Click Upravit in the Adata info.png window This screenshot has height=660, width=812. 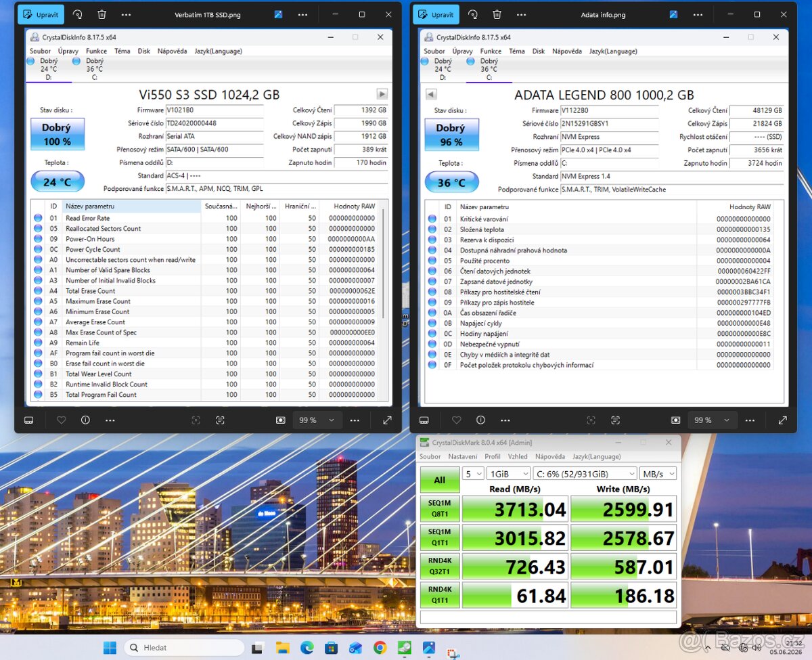coord(436,14)
